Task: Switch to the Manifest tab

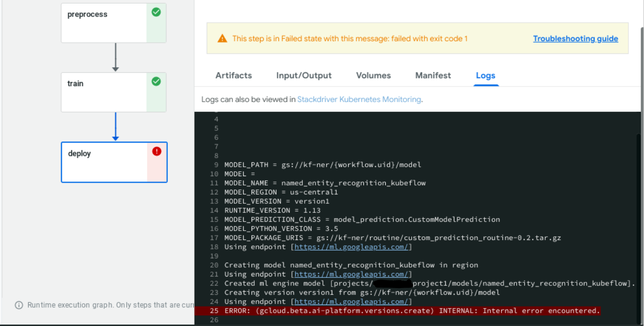Action: (432, 75)
